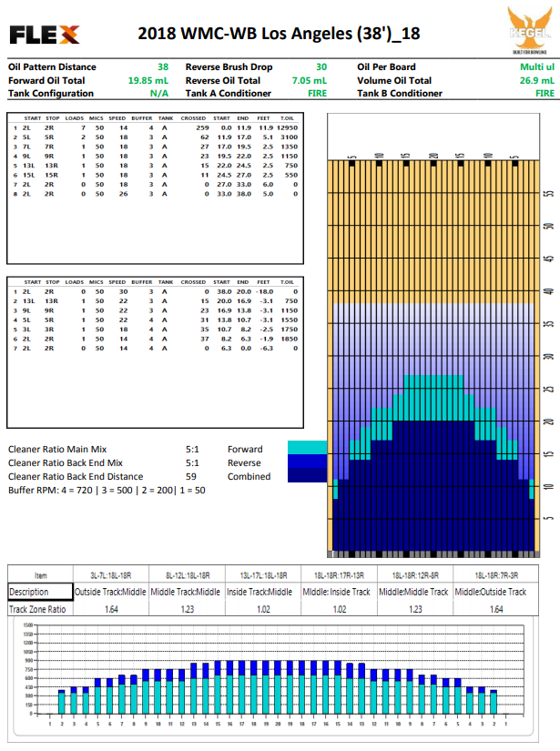The height and width of the screenshot is (751, 560).
Task: Click the 'Description' row header cell
Action: [40, 592]
